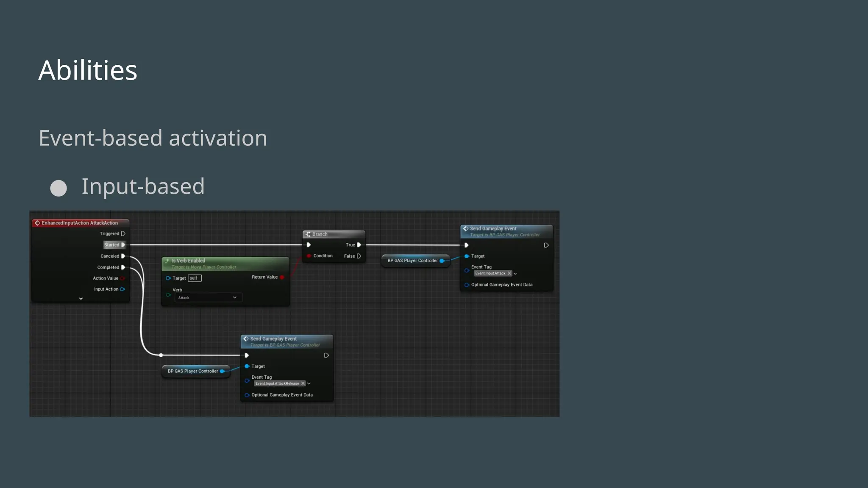This screenshot has height=488, width=868.
Task: Expand the EnhancedInputAction node's advanced pins chevron
Action: (x=81, y=299)
